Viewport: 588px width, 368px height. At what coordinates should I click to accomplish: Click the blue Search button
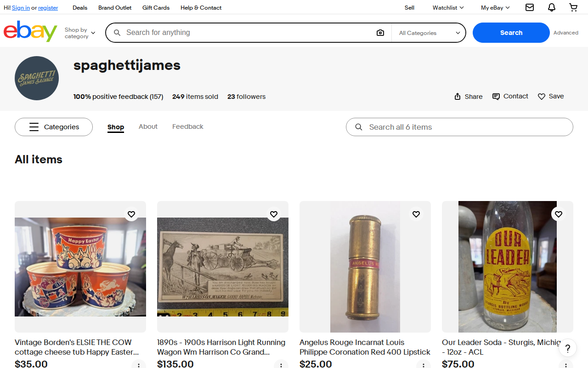pos(511,33)
